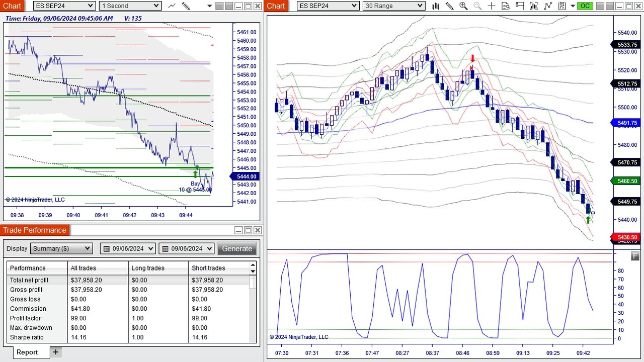Open ES SEP24 instrument dropdown in left chart
This screenshot has width=644, height=362.
pyautogui.click(x=64, y=6)
